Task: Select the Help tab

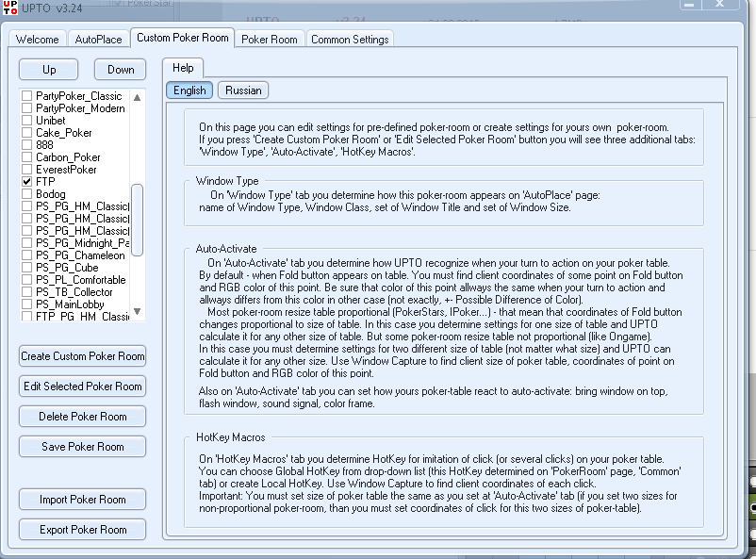Action: 183,68
